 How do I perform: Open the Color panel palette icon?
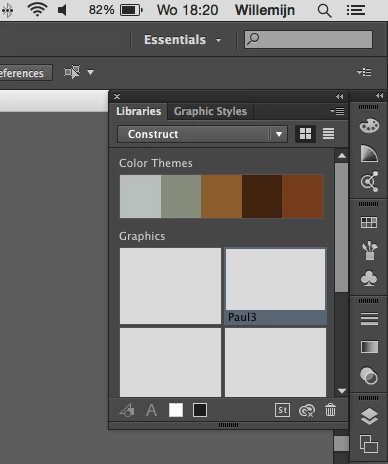(369, 126)
